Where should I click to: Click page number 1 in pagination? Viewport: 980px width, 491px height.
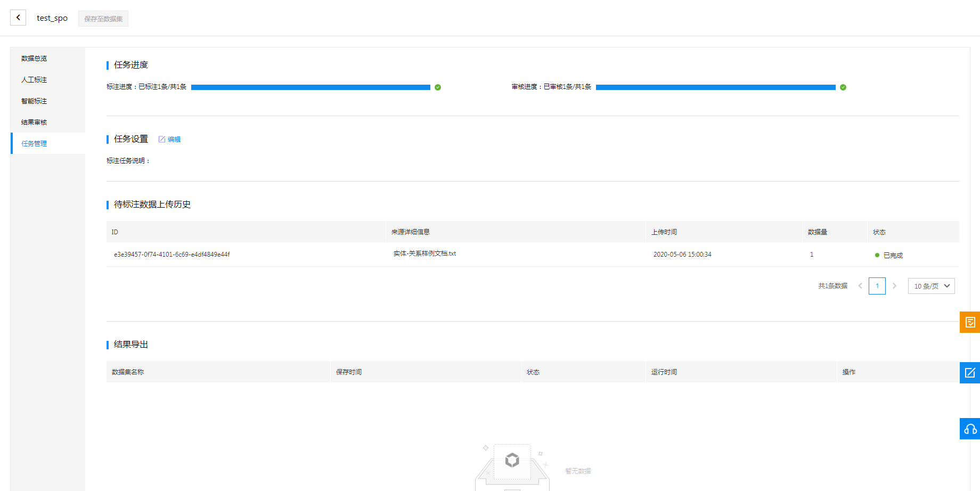point(877,286)
